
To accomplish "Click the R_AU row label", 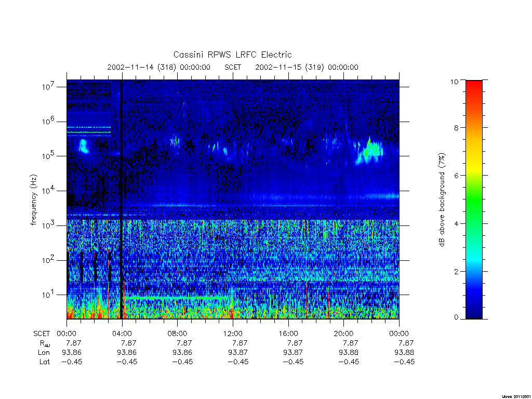I will (44, 344).
